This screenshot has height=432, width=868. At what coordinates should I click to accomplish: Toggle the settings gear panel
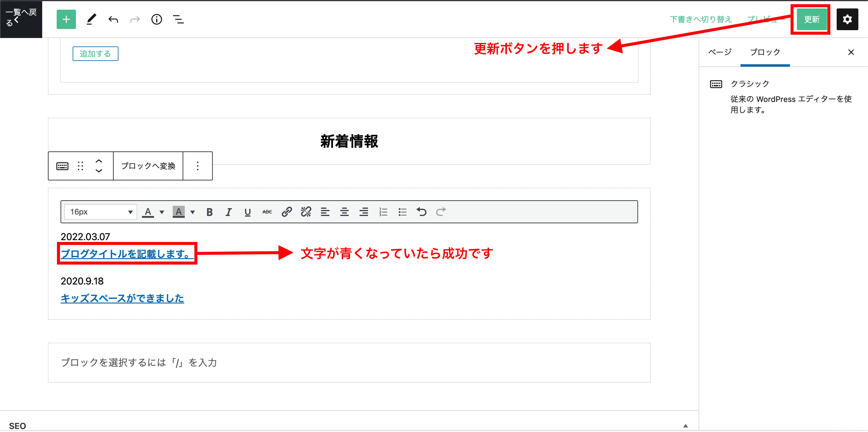point(847,19)
